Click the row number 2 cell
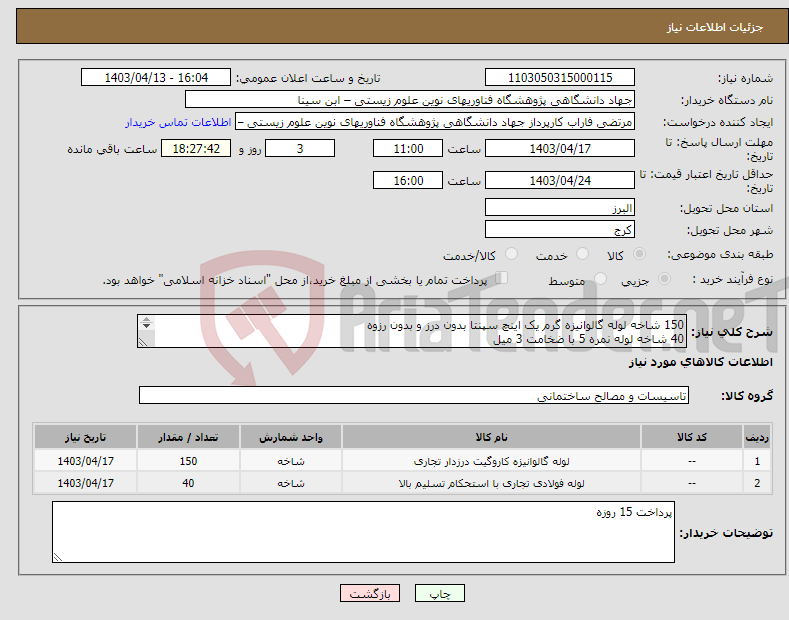 click(757, 483)
